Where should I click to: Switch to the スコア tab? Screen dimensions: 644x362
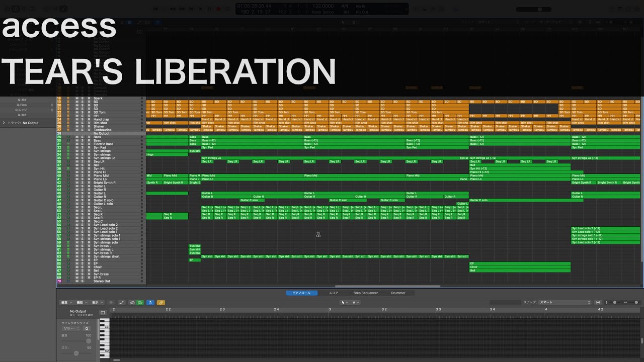(x=334, y=293)
